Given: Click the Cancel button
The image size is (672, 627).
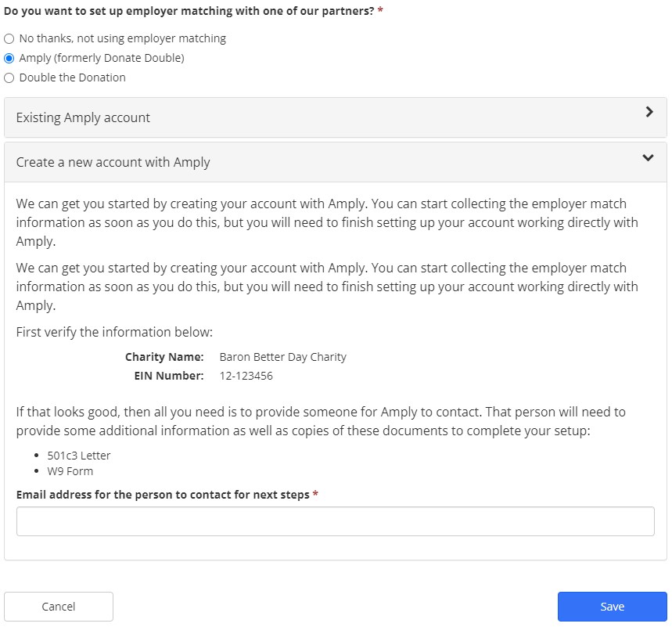Looking at the screenshot, I should tap(58, 606).
